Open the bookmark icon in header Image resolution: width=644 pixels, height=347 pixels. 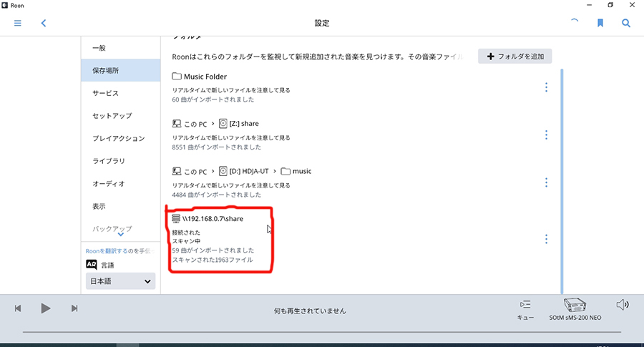tap(601, 23)
